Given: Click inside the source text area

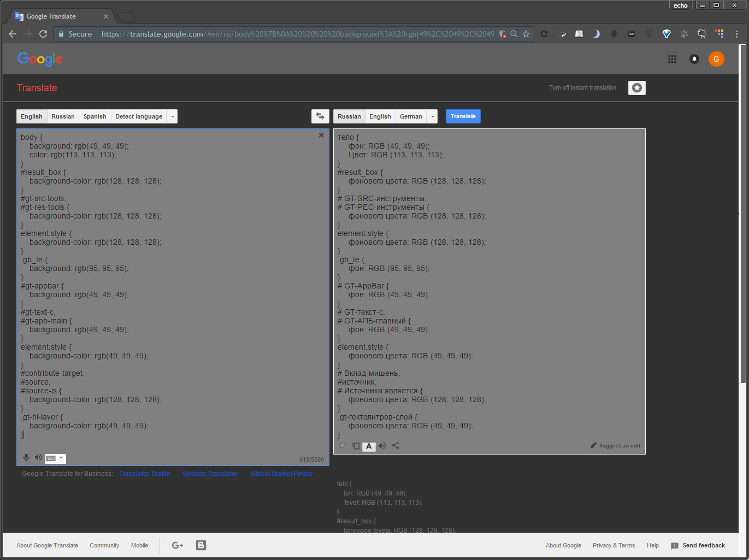Looking at the screenshot, I should pyautogui.click(x=173, y=297).
